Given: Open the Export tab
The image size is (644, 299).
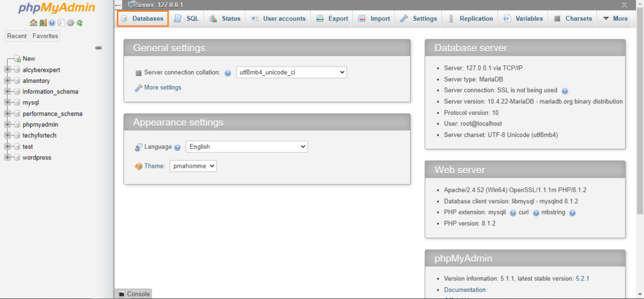Looking at the screenshot, I should [x=332, y=18].
